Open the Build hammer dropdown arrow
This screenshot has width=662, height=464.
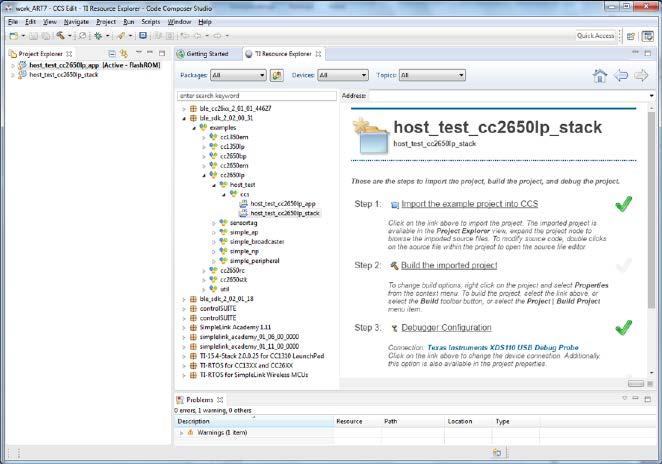click(69, 36)
